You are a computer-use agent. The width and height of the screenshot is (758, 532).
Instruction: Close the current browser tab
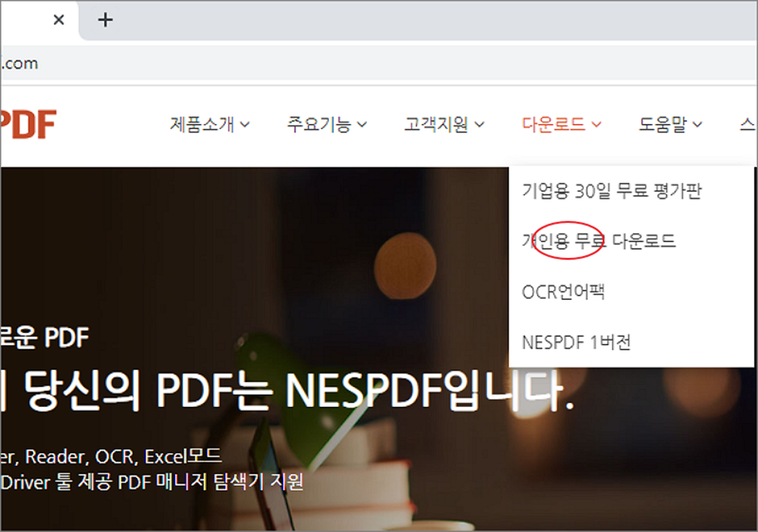pos(59,20)
